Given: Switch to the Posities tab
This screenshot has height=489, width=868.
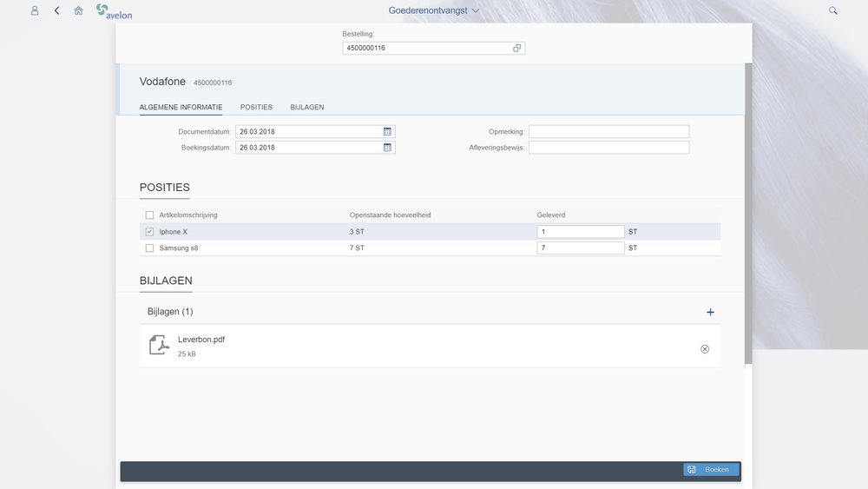Looking at the screenshot, I should (256, 108).
